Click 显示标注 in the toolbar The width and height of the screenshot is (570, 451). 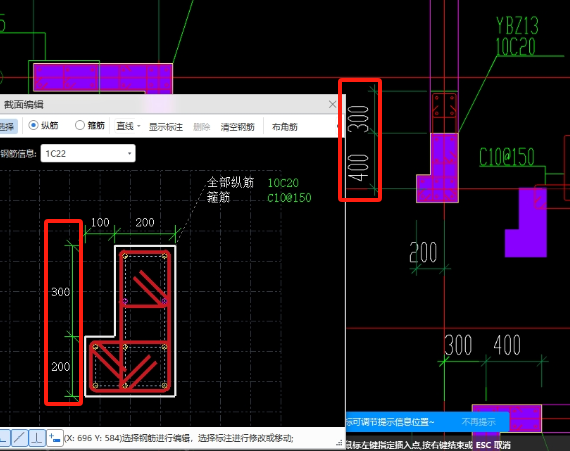pyautogui.click(x=166, y=127)
